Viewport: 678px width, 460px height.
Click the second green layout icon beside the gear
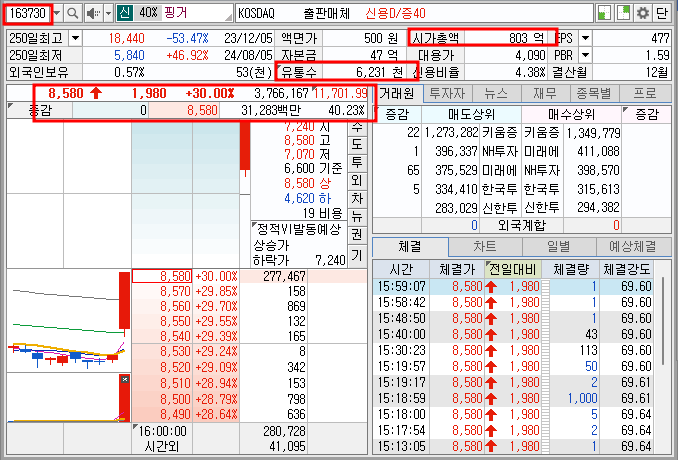click(x=623, y=13)
